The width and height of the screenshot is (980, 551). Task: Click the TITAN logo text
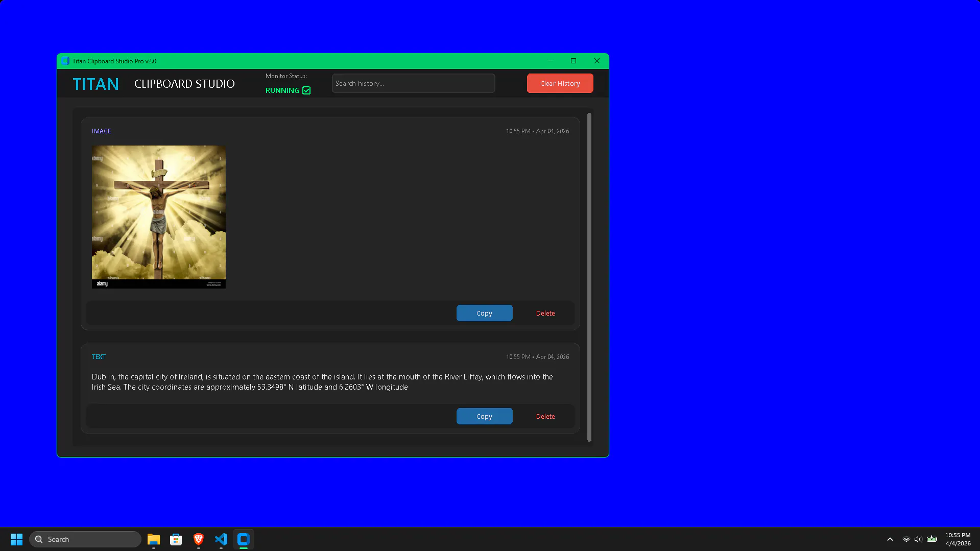96,84
